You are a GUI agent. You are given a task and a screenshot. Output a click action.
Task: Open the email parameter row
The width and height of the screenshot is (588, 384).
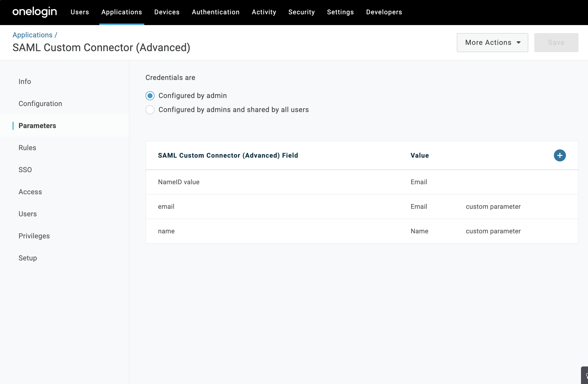(362, 207)
